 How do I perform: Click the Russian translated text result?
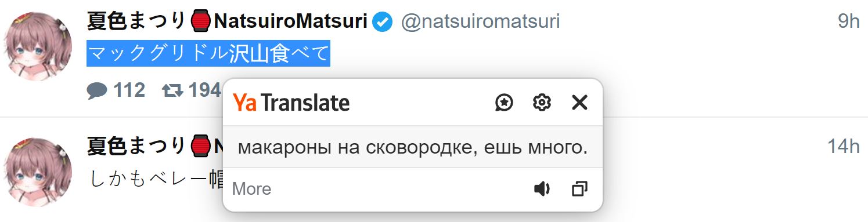(413, 147)
